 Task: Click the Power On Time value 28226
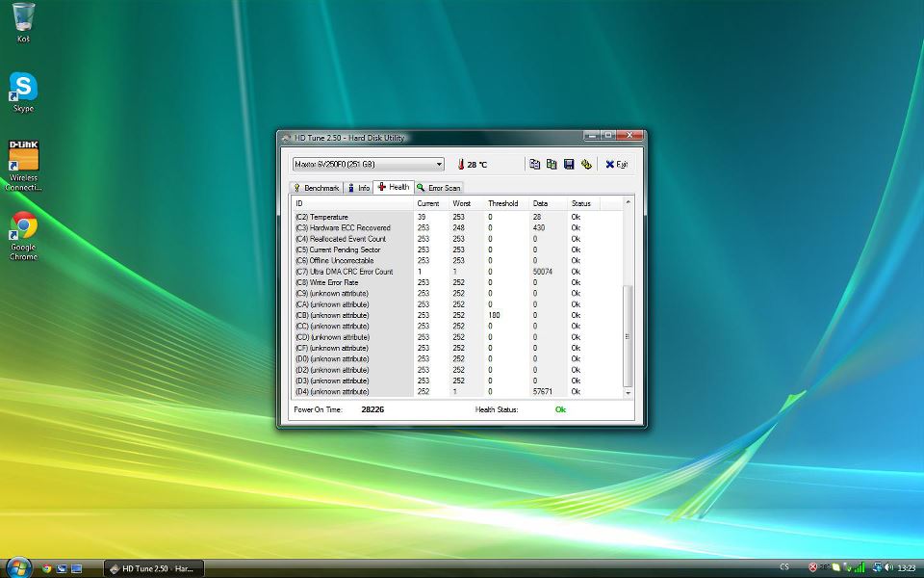pyautogui.click(x=372, y=409)
